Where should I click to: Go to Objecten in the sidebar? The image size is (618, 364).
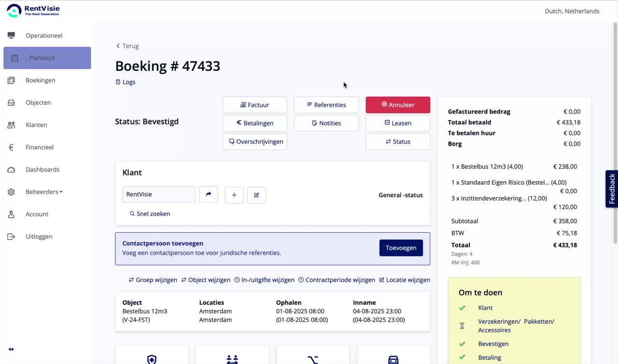click(x=38, y=102)
